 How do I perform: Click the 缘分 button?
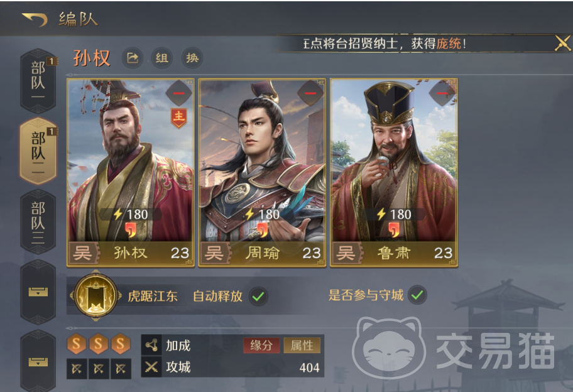pyautogui.click(x=261, y=346)
